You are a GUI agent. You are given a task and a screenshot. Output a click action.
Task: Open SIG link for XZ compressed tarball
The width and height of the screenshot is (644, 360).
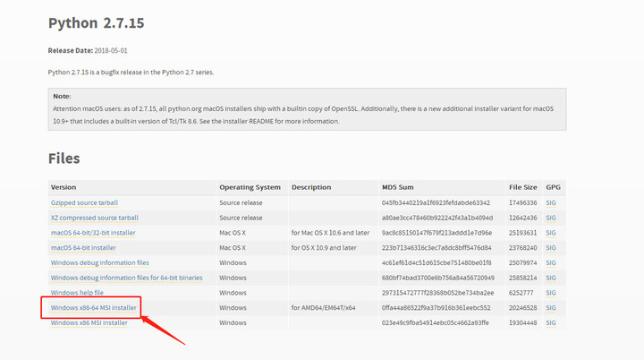pos(551,218)
